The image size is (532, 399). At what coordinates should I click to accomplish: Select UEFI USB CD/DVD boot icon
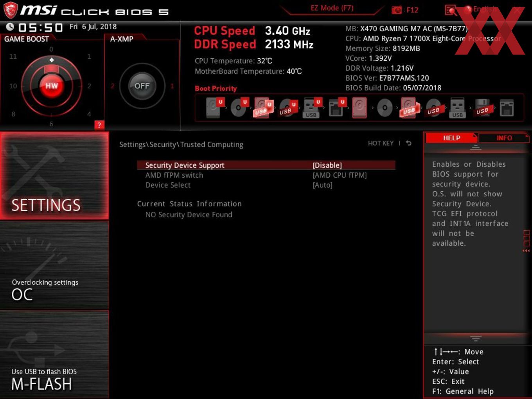pos(288,108)
